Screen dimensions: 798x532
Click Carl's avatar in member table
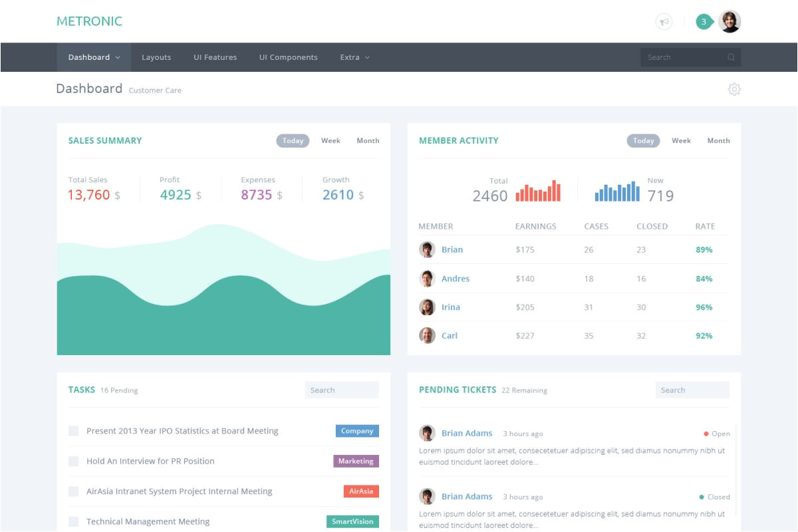coord(427,336)
